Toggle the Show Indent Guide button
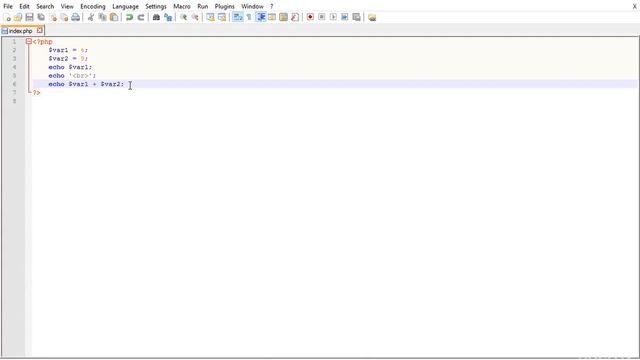Screen dimensions: 640x360 [x=261, y=17]
